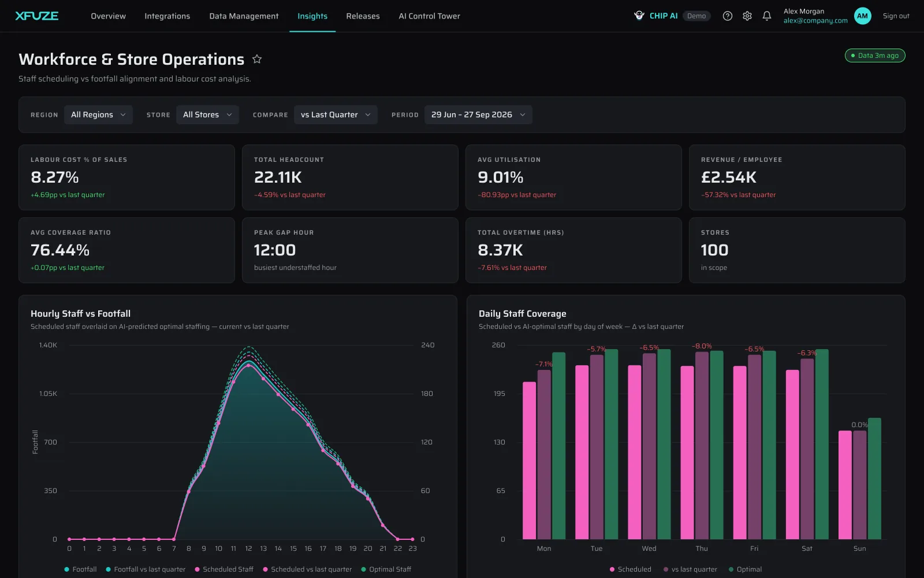924x578 pixels.
Task: Open the notifications bell
Action: tap(767, 16)
